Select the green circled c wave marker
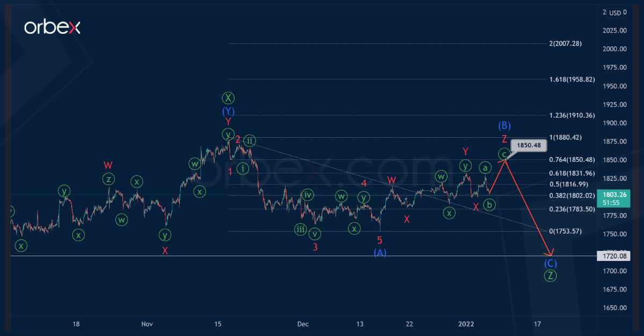The image size is (644, 336). pyautogui.click(x=504, y=154)
